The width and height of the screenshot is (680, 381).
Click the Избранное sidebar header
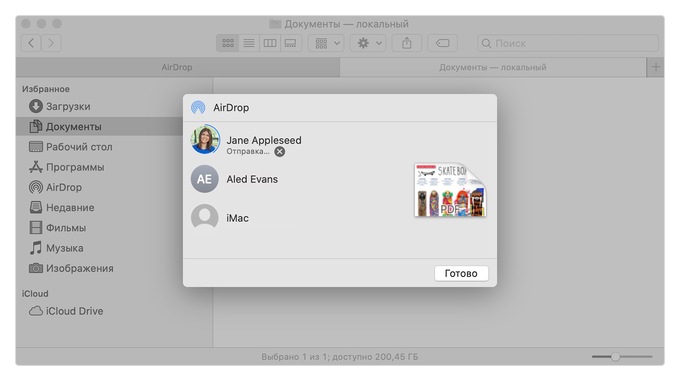coord(46,89)
